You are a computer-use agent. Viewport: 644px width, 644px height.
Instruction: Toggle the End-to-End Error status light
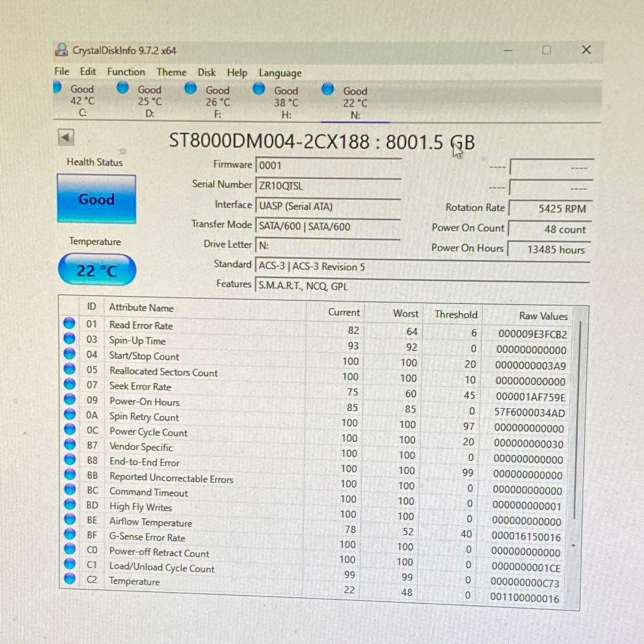[69, 459]
